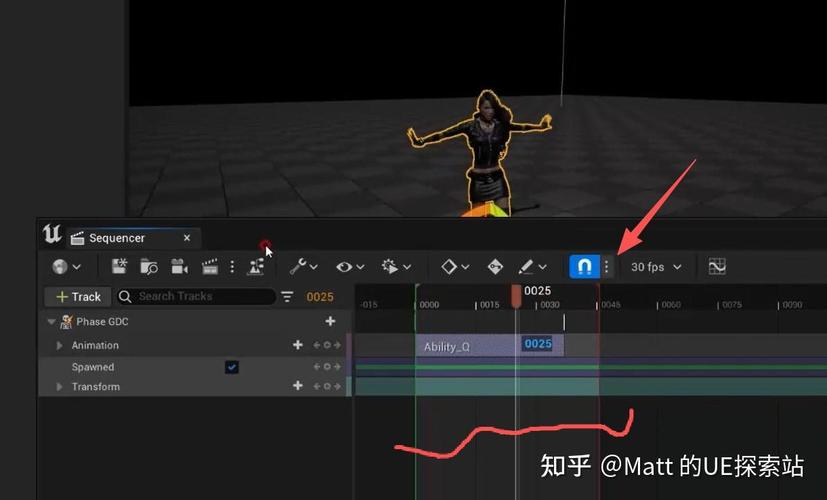Expand the arrow next to wrench icon

[x=314, y=267]
